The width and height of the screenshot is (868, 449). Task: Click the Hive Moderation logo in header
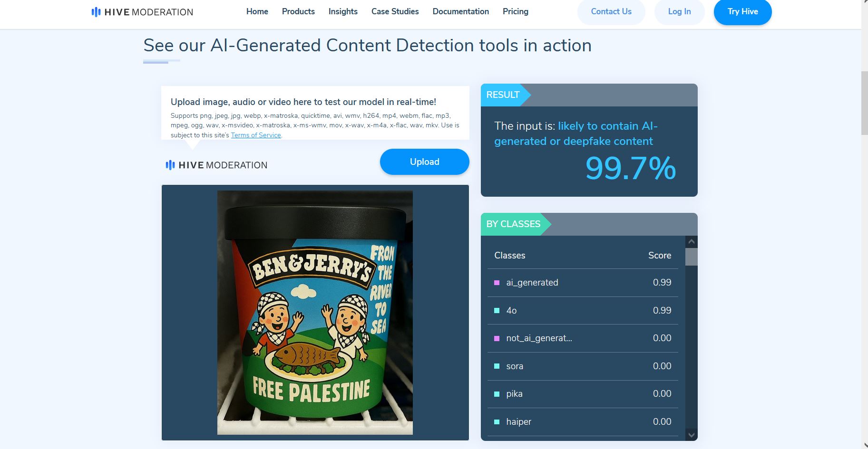click(x=142, y=12)
